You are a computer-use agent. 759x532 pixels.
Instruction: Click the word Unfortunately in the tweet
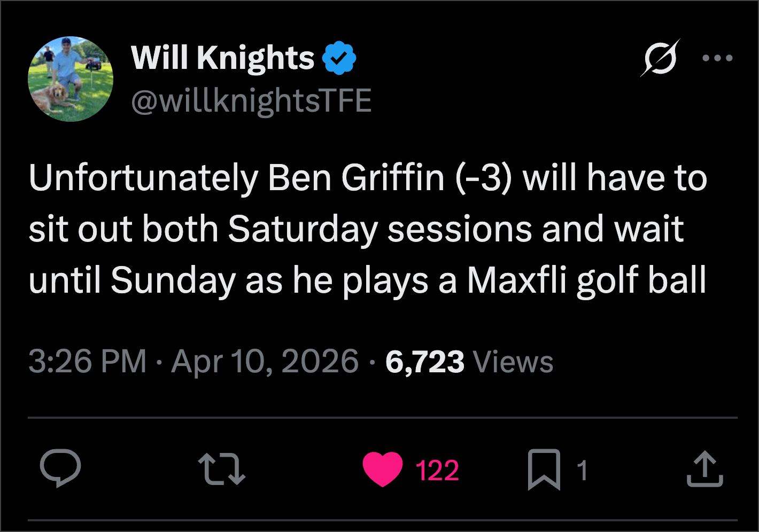(144, 178)
